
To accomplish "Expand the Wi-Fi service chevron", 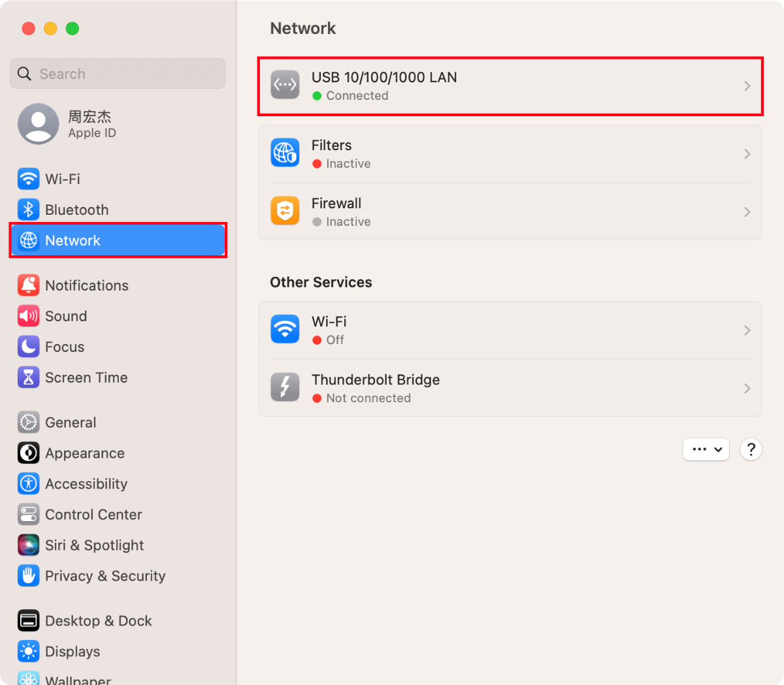I will point(747,330).
